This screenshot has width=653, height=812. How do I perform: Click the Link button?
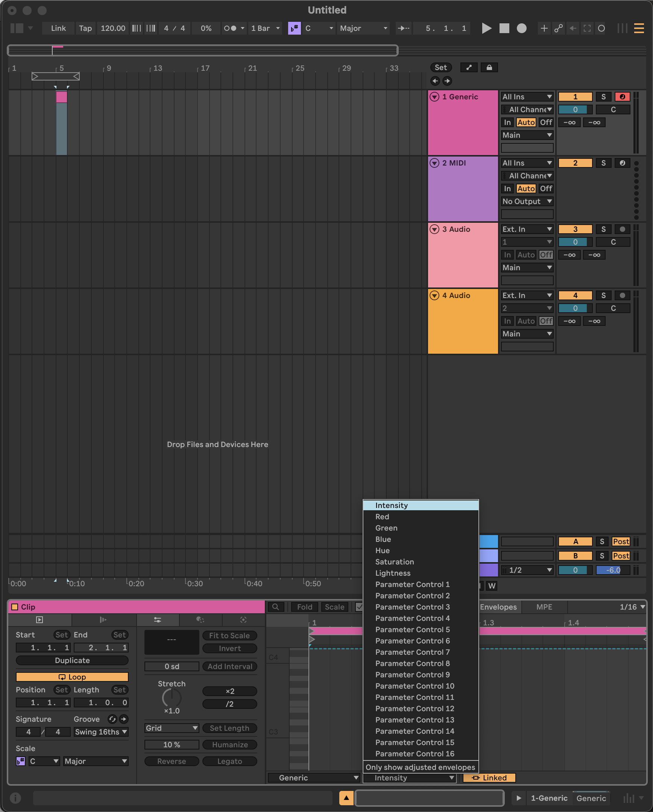58,28
